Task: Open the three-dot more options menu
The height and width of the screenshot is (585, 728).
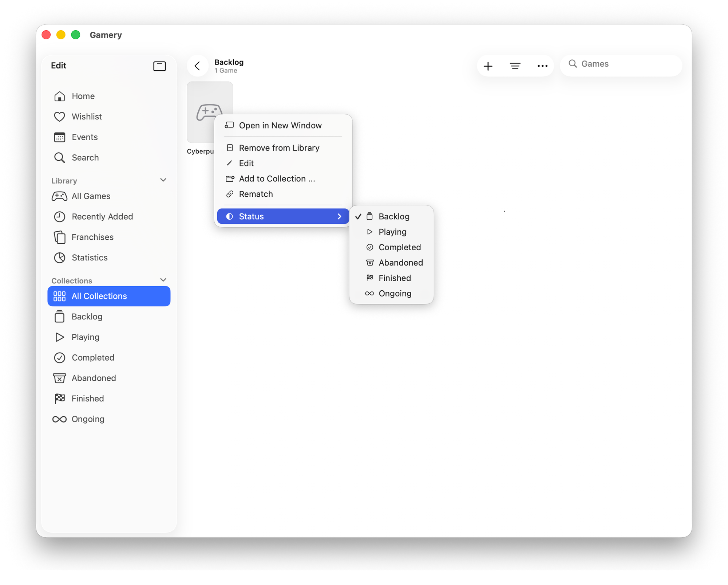Action: click(x=542, y=66)
